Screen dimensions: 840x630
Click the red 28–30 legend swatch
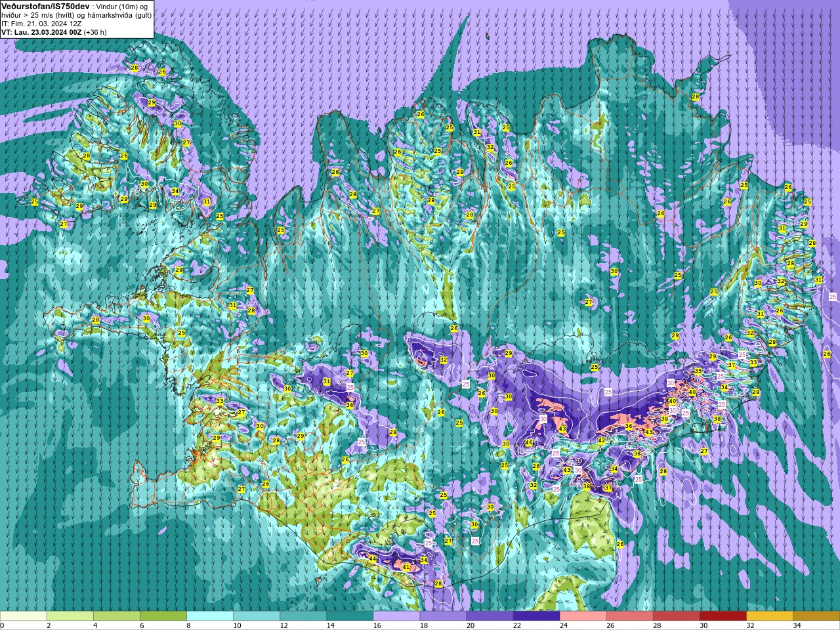(x=676, y=616)
